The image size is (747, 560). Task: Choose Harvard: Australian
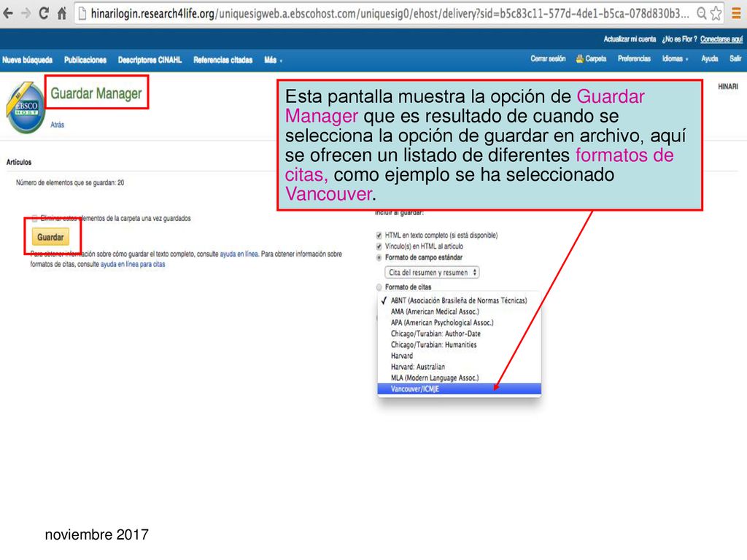[x=459, y=367]
